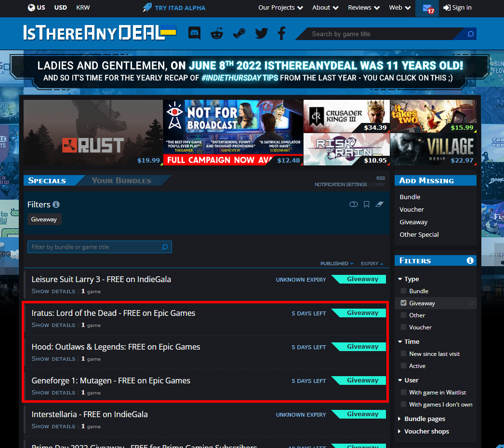Open the Facebook icon link
The height and width of the screenshot is (448, 504).
(282, 33)
